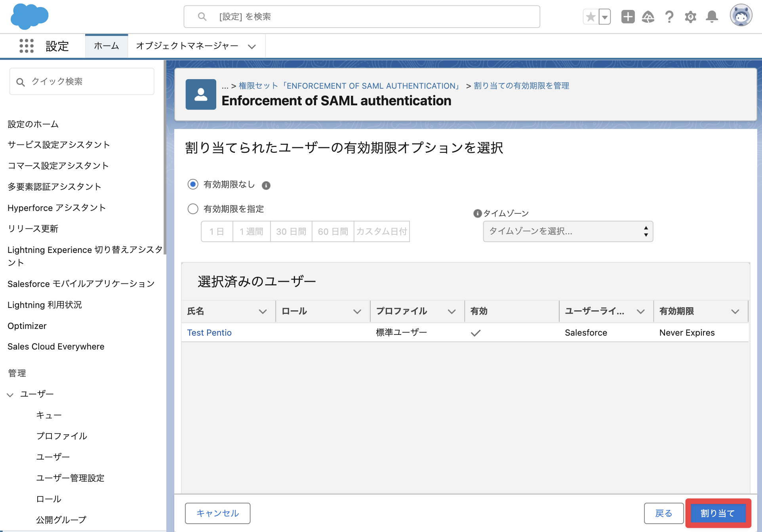Click the Never Expires cell

687,333
